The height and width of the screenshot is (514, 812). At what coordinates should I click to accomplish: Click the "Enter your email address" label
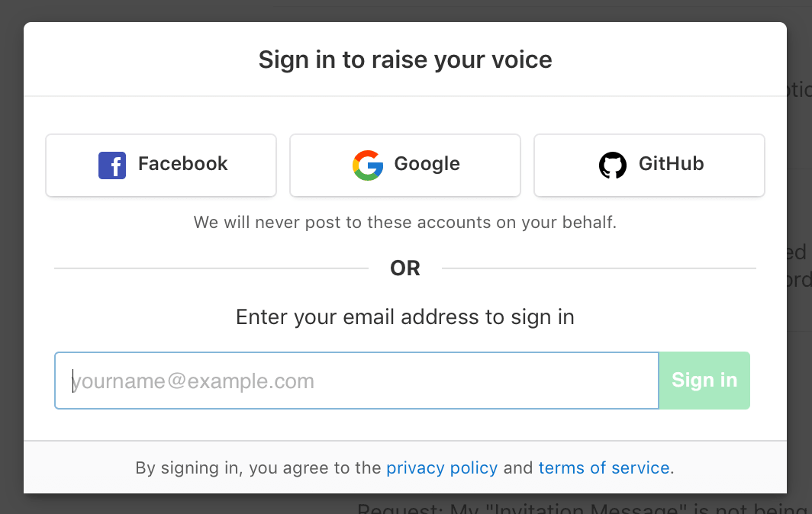(405, 316)
